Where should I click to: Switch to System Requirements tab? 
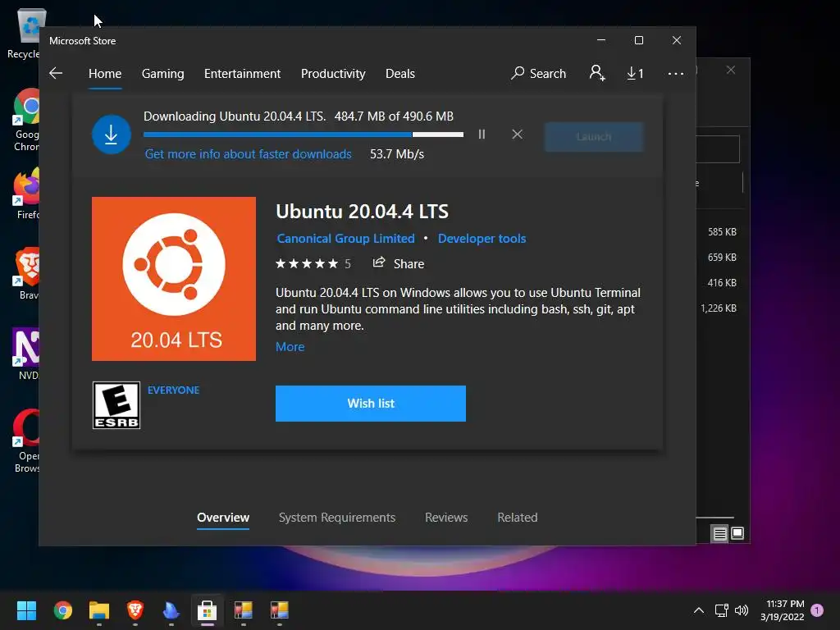(337, 518)
